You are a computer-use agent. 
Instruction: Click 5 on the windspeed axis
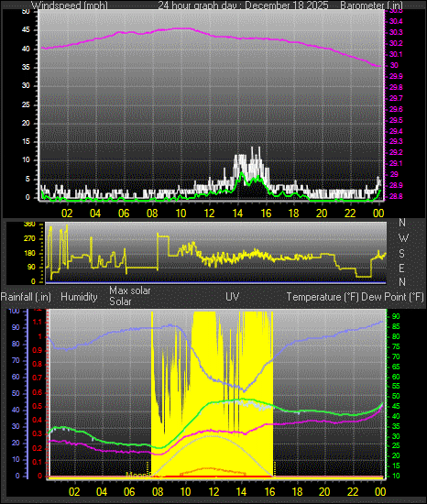click(27, 179)
